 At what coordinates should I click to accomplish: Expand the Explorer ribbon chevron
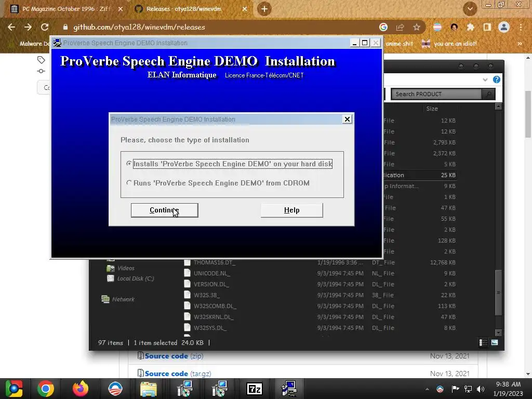tap(485, 79)
